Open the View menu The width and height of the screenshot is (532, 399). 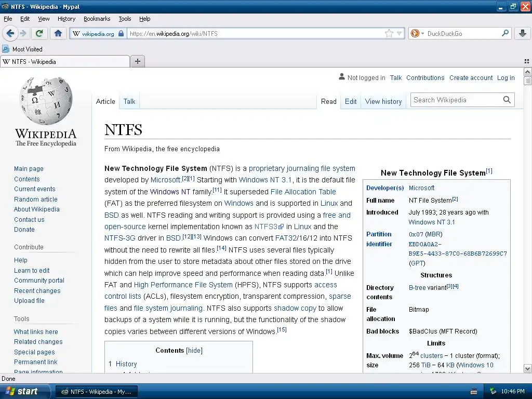[x=44, y=19]
